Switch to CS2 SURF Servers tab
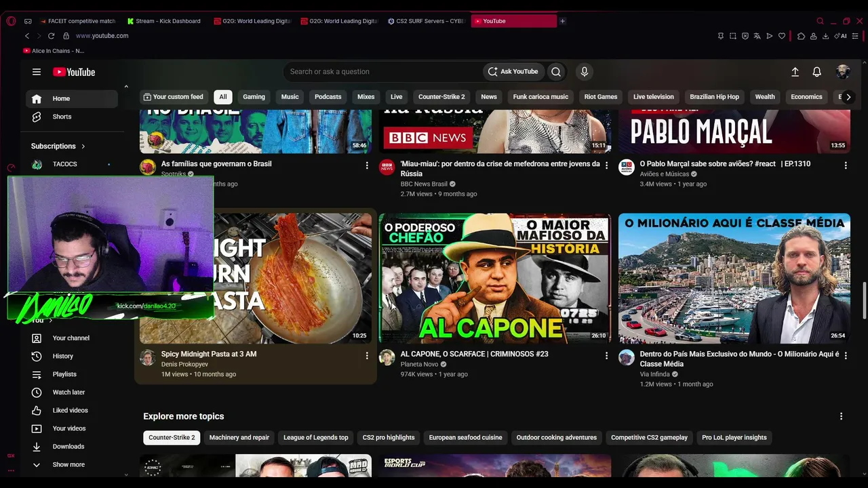The height and width of the screenshot is (488, 868). (427, 21)
